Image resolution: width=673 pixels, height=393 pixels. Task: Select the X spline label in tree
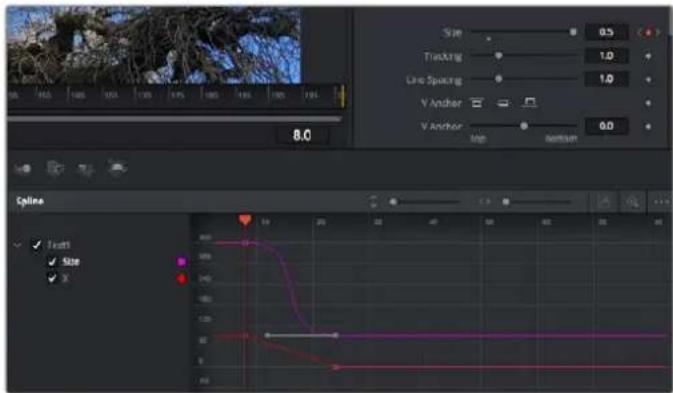pyautogui.click(x=65, y=278)
